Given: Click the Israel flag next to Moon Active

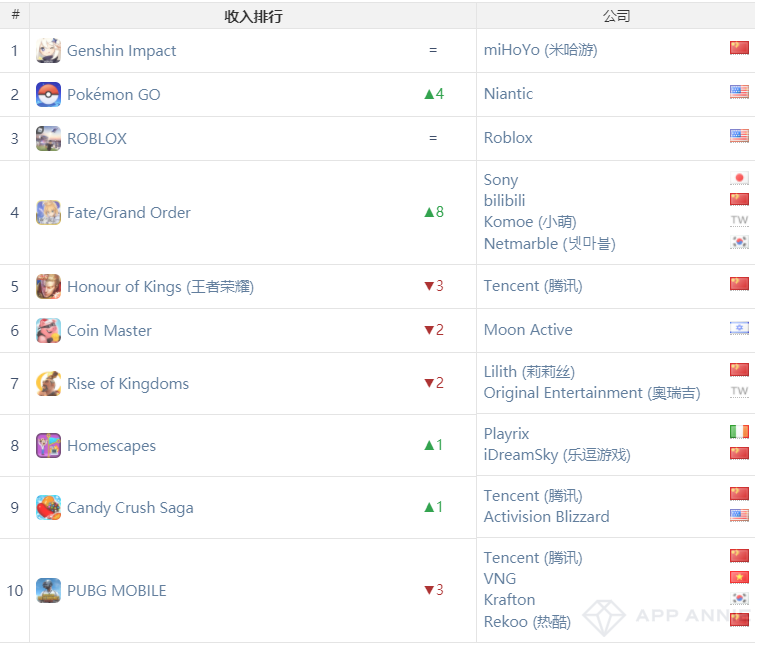Looking at the screenshot, I should pos(739,329).
